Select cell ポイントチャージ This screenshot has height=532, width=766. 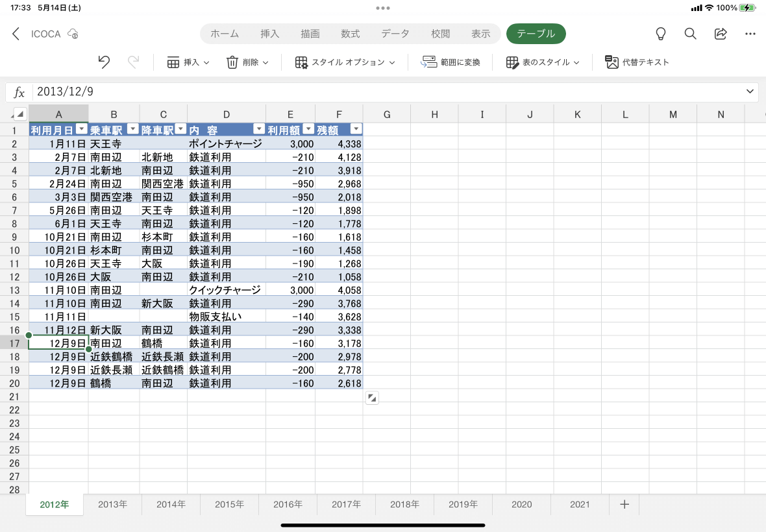point(226,143)
